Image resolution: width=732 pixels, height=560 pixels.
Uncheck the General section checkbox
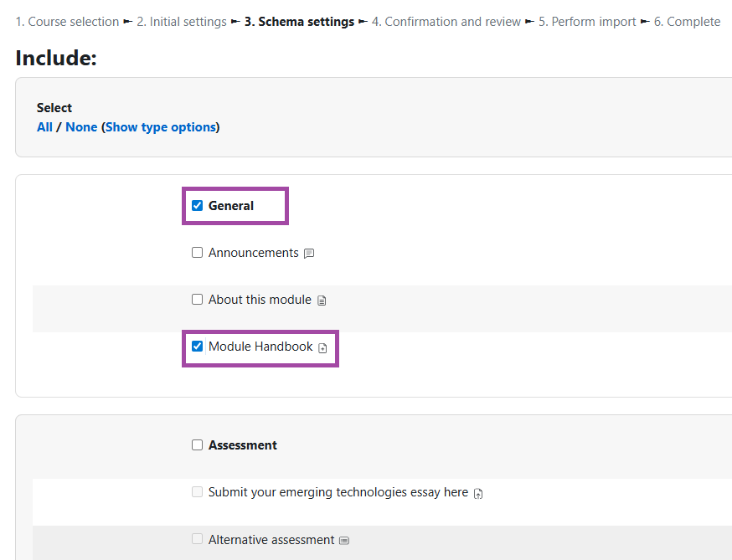[197, 205]
